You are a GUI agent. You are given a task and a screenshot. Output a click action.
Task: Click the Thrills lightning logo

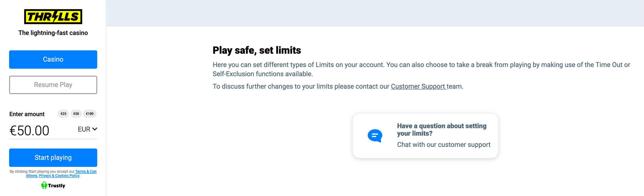53,17
